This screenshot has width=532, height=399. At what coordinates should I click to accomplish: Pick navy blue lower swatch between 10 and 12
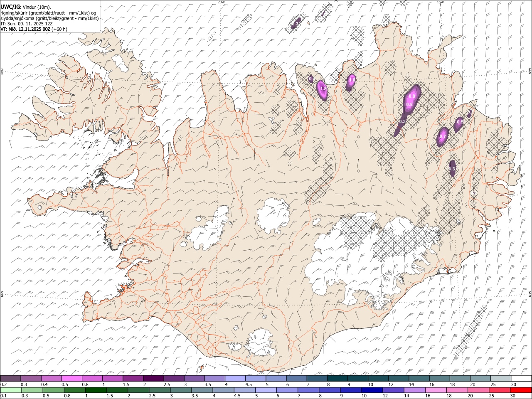click(x=372, y=390)
